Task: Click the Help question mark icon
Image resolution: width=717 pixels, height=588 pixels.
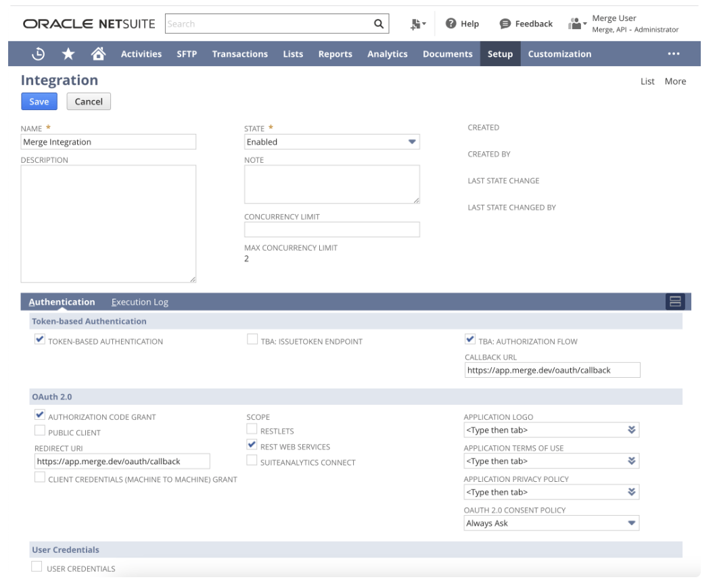Action: click(450, 23)
